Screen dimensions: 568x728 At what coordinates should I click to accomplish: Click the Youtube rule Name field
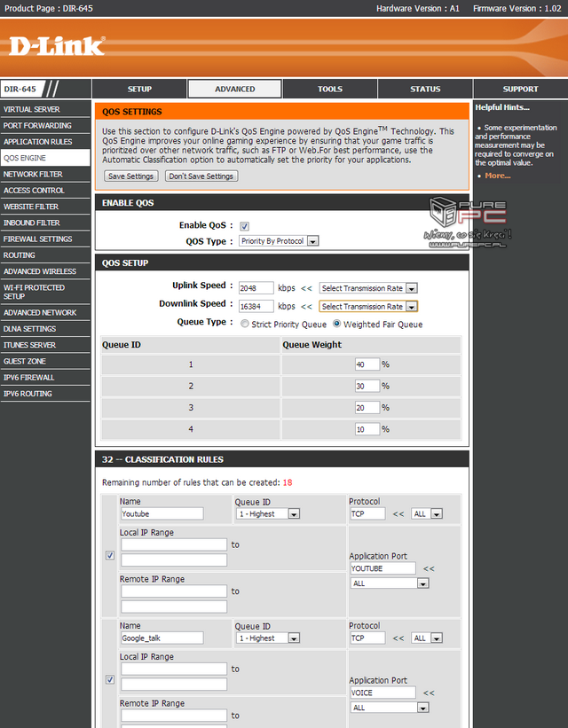[162, 513]
